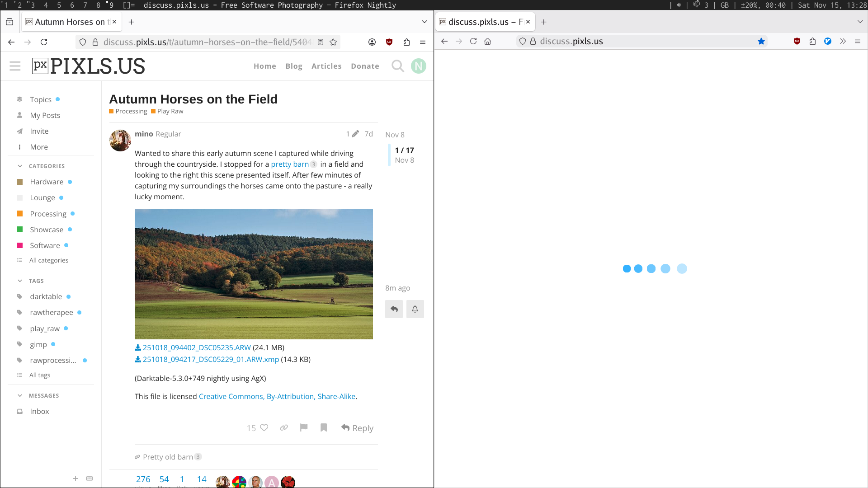Flag this post
The image size is (868, 488).
[304, 427]
